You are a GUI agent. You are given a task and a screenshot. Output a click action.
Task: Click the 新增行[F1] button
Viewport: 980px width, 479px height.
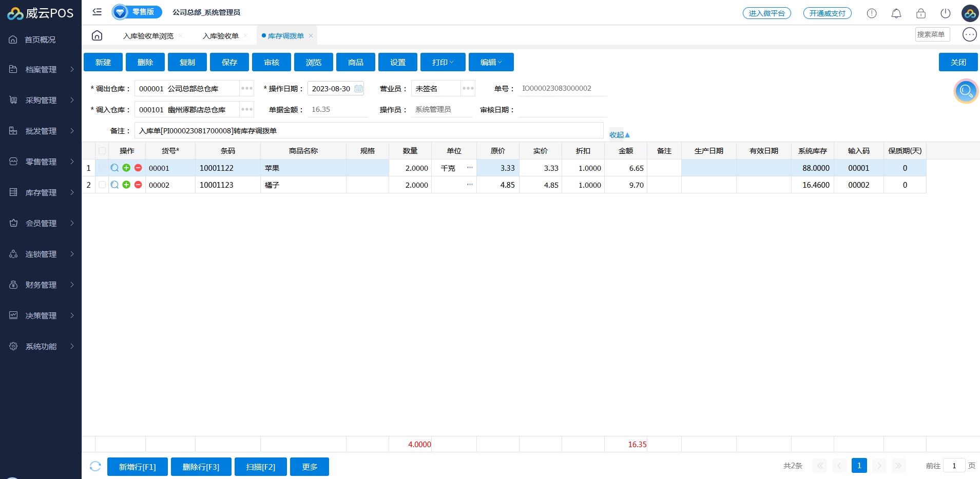coord(137,467)
